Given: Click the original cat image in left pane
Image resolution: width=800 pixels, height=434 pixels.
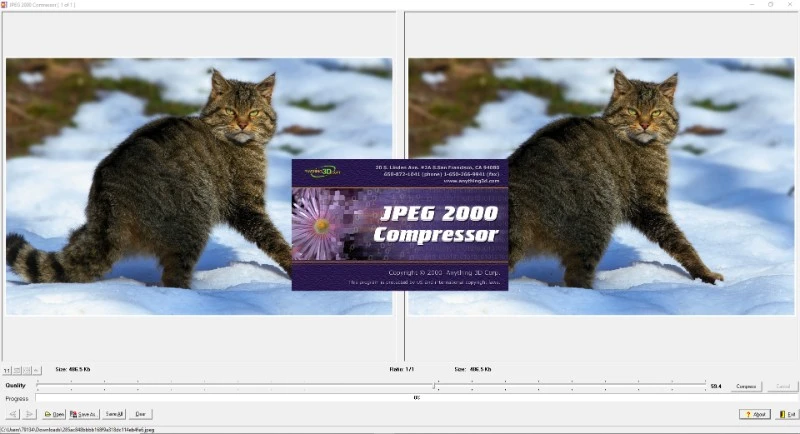Looking at the screenshot, I should (x=199, y=186).
